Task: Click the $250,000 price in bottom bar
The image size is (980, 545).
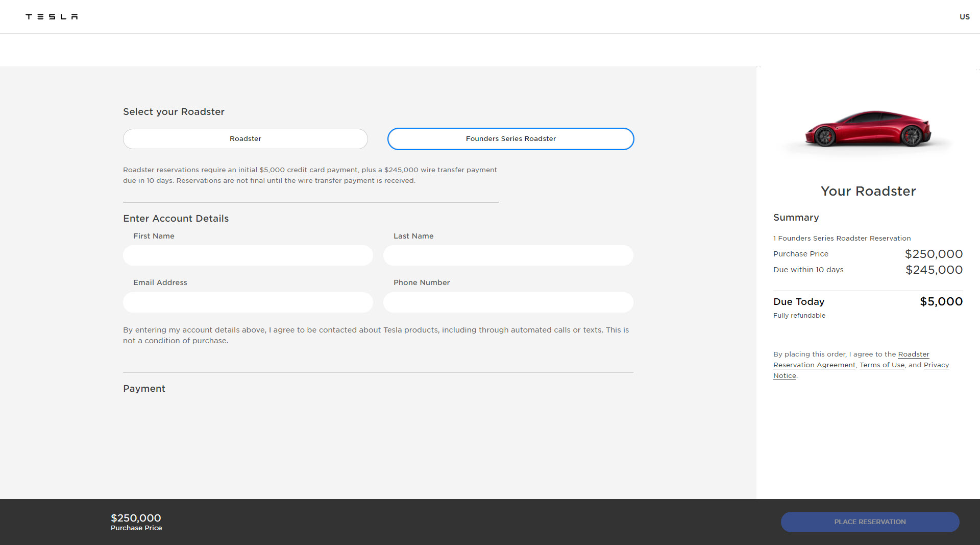Action: (x=136, y=518)
